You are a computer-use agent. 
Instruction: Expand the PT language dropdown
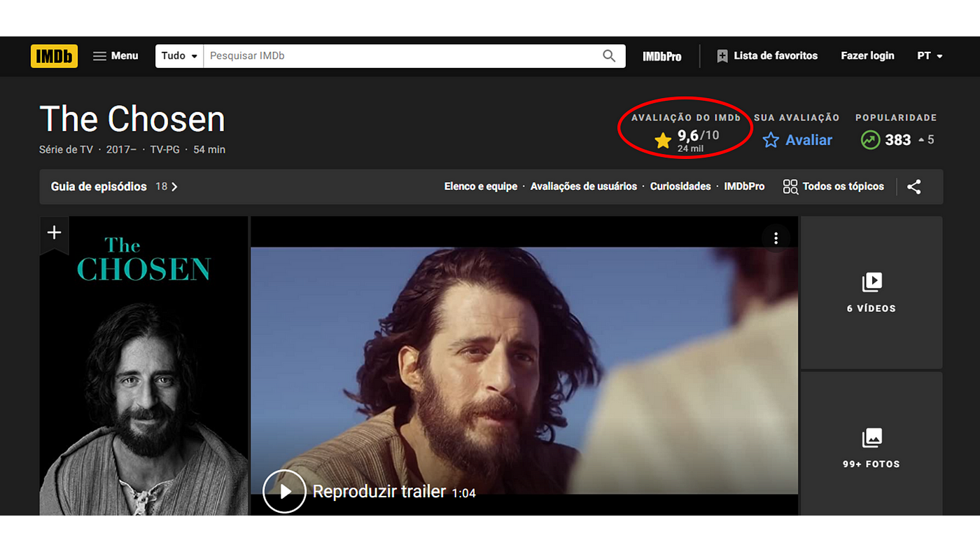(x=930, y=56)
